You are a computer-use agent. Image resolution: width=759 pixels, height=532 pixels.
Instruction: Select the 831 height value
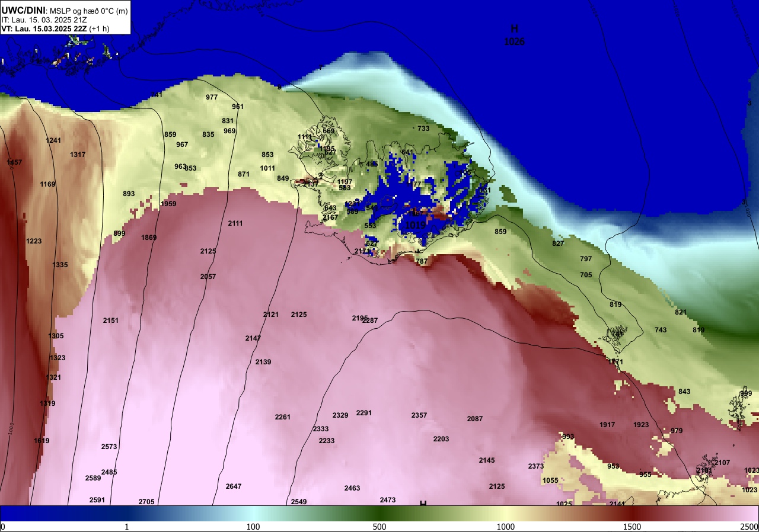tap(228, 121)
